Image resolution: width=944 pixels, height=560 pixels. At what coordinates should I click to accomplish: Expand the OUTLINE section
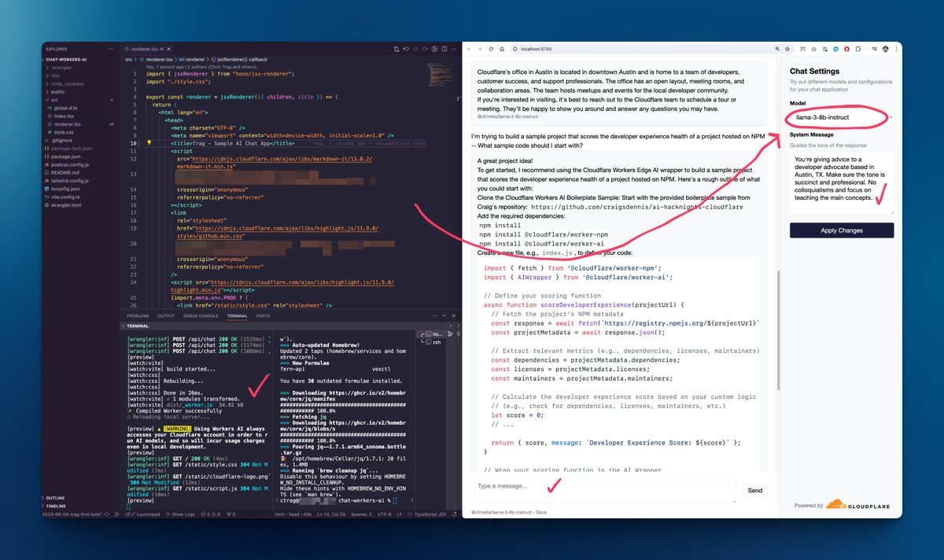pyautogui.click(x=55, y=498)
